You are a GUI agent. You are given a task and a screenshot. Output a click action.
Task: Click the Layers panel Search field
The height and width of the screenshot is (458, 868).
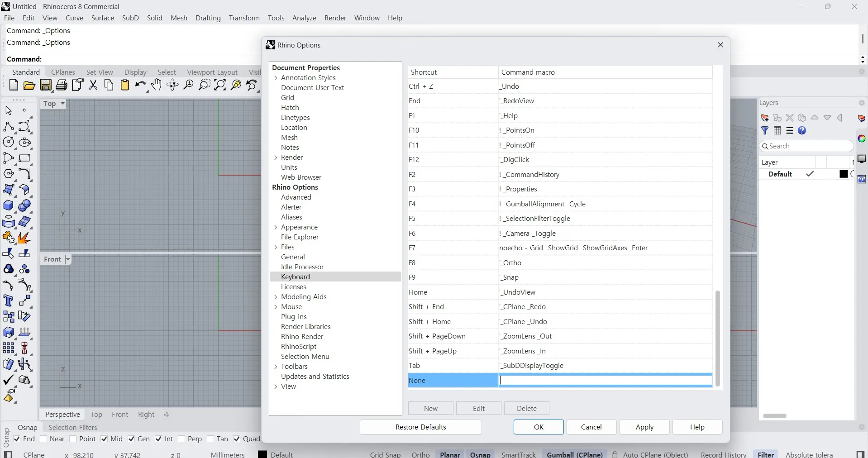(806, 146)
